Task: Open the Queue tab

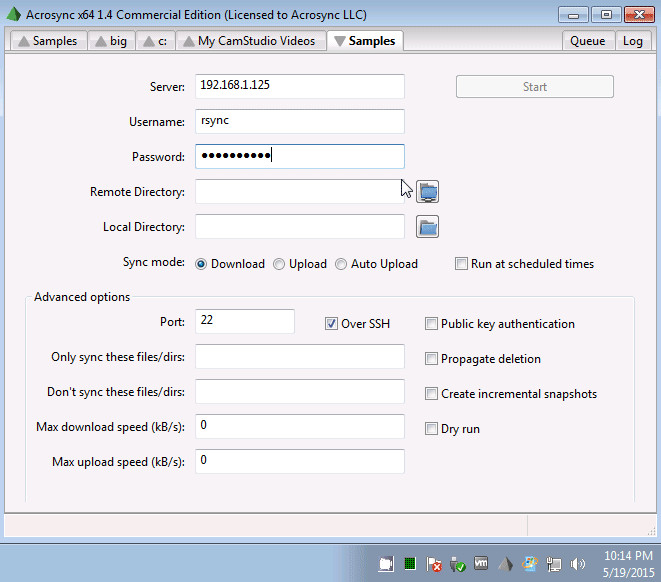Action: point(588,41)
